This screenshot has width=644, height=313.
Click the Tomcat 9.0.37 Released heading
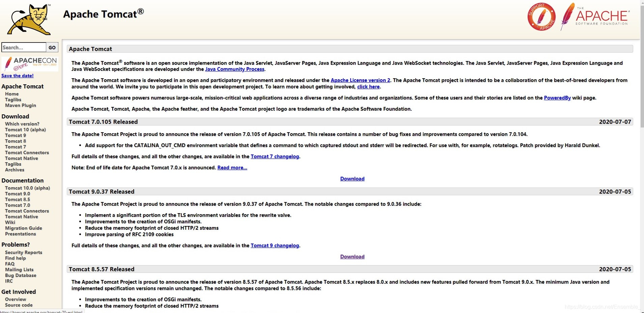click(102, 192)
